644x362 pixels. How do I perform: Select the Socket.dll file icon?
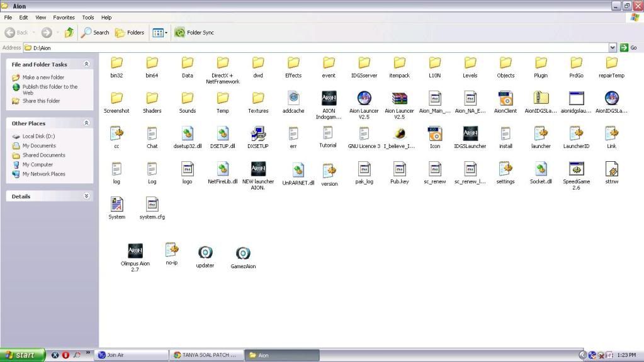541,169
